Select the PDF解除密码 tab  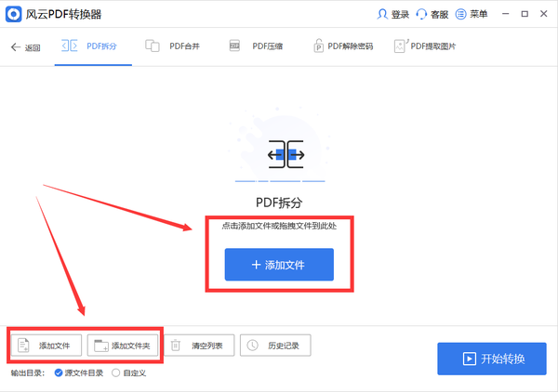[343, 46]
